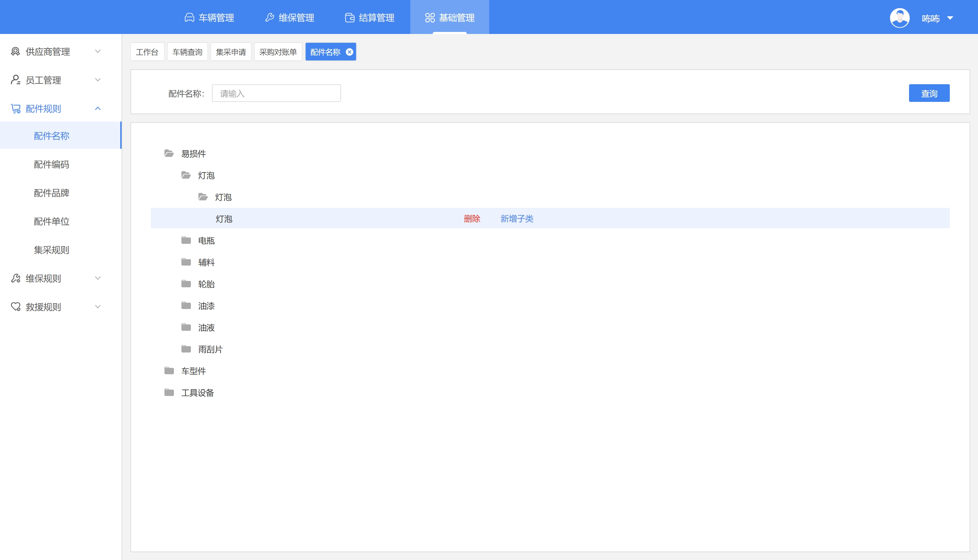Select the 油漆 tree node

click(206, 306)
